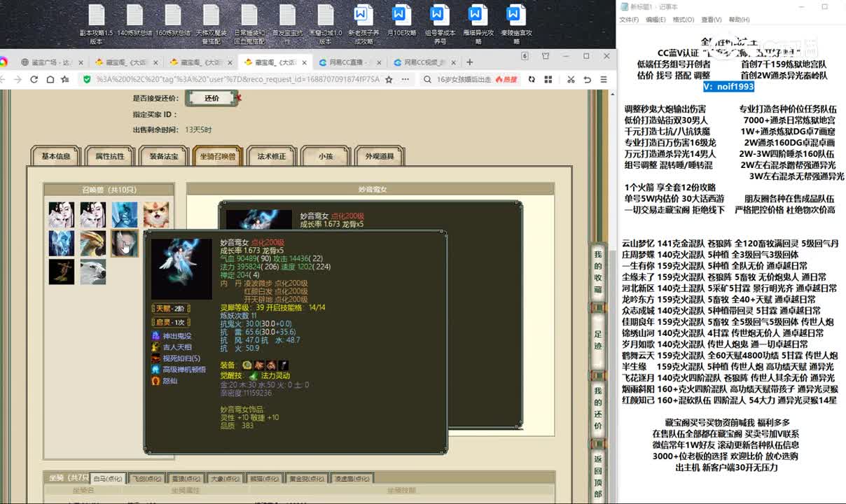Image resolution: width=846 pixels, height=504 pixels.
Task: Reload the page with the refresh icon
Action: click(34, 80)
